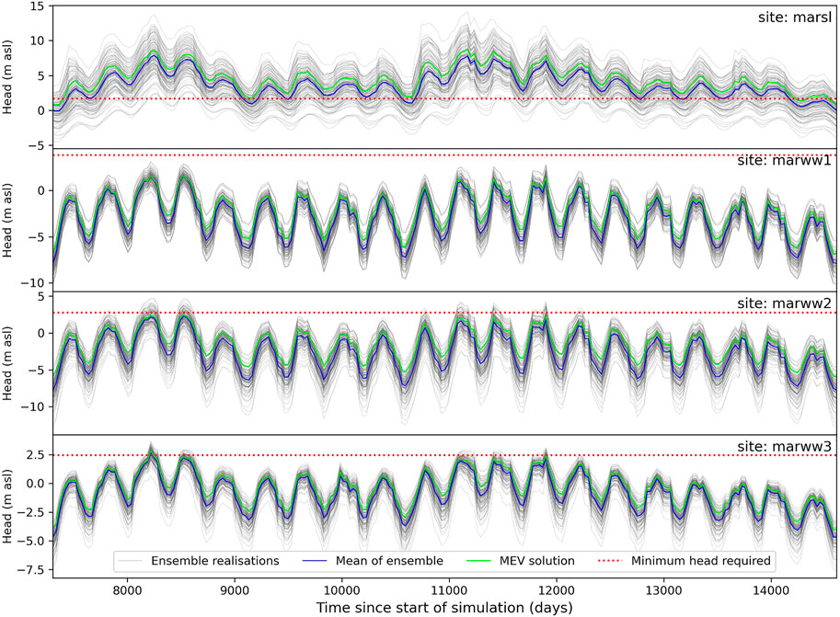Click the green line sample in the legend
Image resolution: width=840 pixels, height=617 pixels.
[x=478, y=561]
